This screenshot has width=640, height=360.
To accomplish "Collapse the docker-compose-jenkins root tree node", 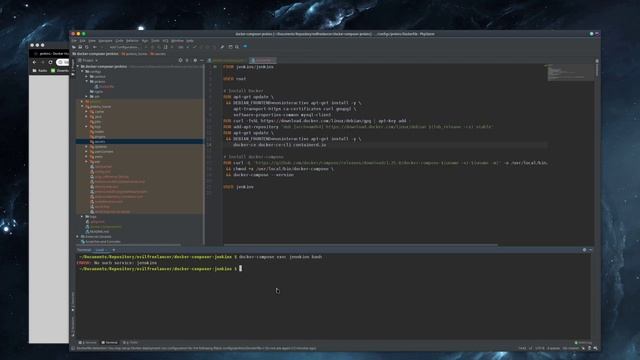I will click(x=78, y=66).
